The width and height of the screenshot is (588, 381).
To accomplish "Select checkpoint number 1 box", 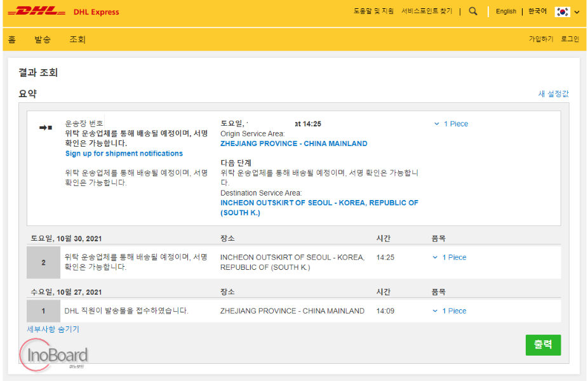I will click(44, 311).
